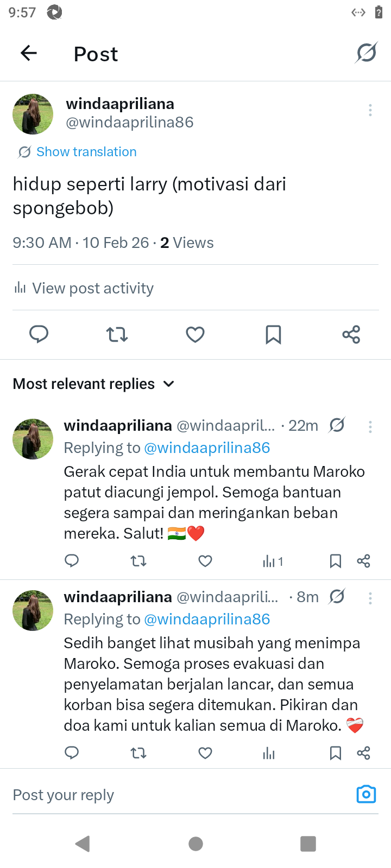Tap the Post your reply field
The width and height of the screenshot is (391, 868).
pos(174,795)
